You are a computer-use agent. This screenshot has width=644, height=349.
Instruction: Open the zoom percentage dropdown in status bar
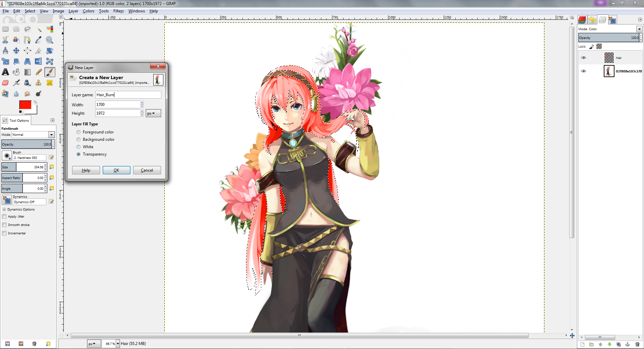pos(118,344)
